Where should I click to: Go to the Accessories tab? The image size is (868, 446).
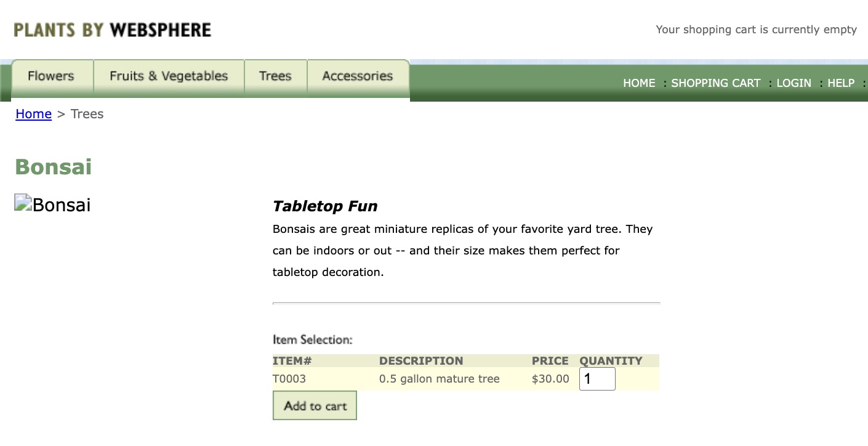coord(357,76)
